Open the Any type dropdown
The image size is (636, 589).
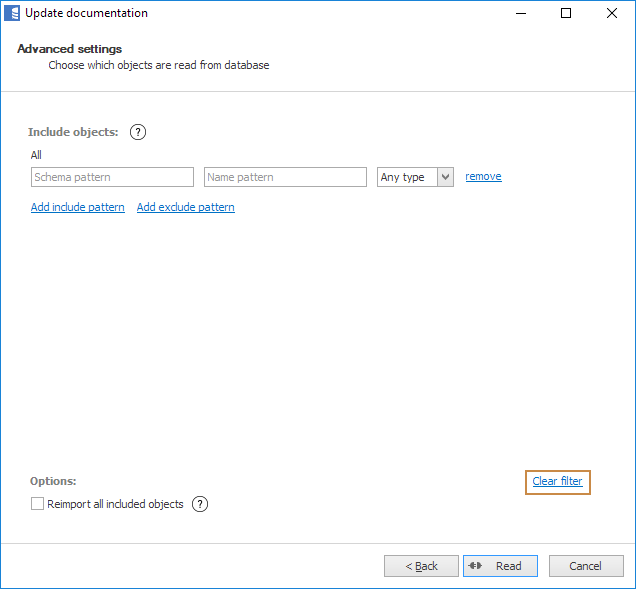coord(415,177)
